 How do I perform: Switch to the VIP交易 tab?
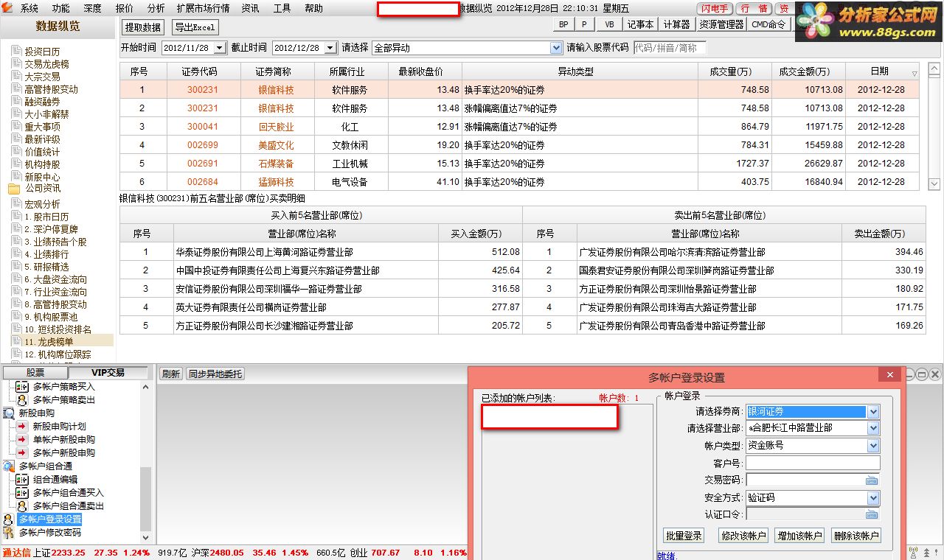point(108,373)
